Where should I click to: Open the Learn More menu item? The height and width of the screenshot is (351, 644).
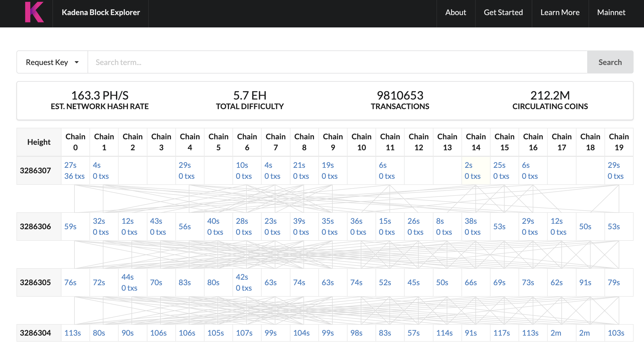click(560, 13)
